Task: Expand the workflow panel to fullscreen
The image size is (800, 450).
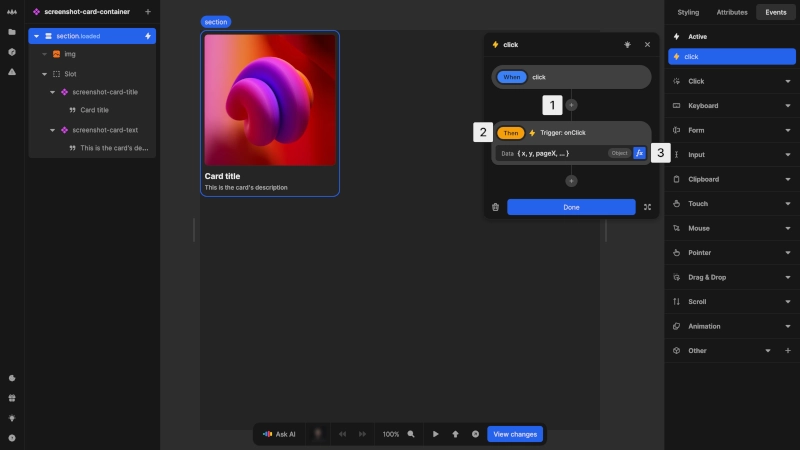Action: click(x=647, y=207)
